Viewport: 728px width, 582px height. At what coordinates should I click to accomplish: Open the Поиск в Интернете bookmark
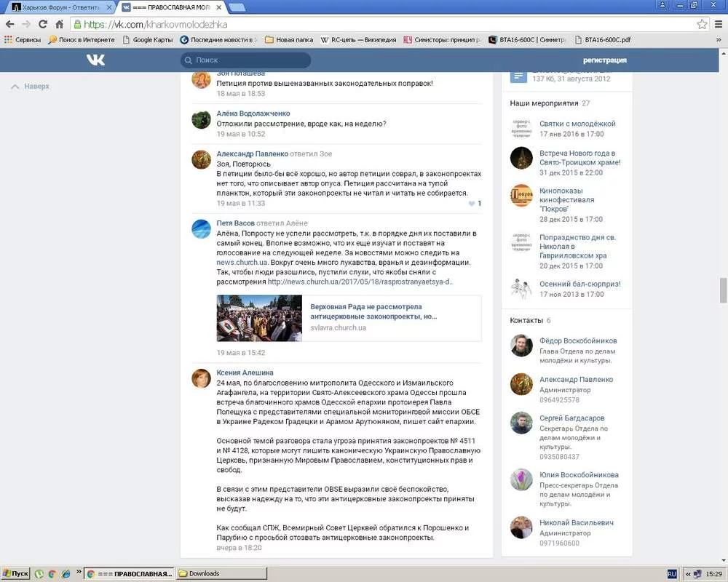tap(82, 40)
